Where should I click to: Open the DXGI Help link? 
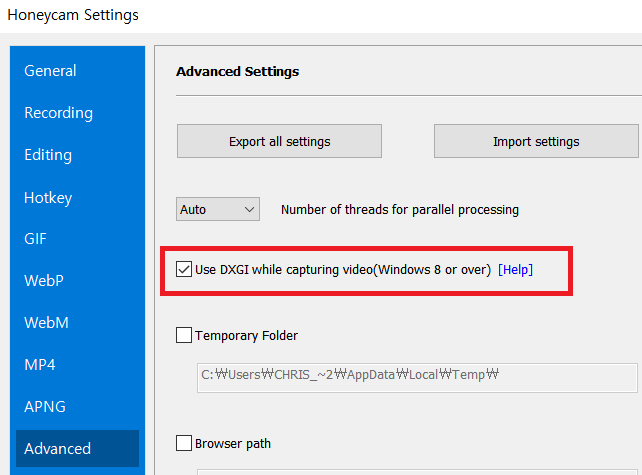coord(515,269)
